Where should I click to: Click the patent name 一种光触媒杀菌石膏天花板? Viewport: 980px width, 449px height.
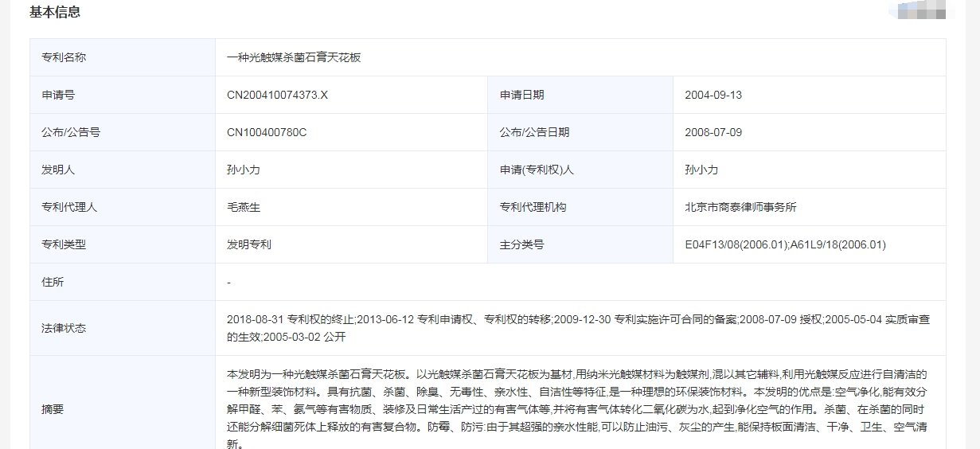click(294, 57)
